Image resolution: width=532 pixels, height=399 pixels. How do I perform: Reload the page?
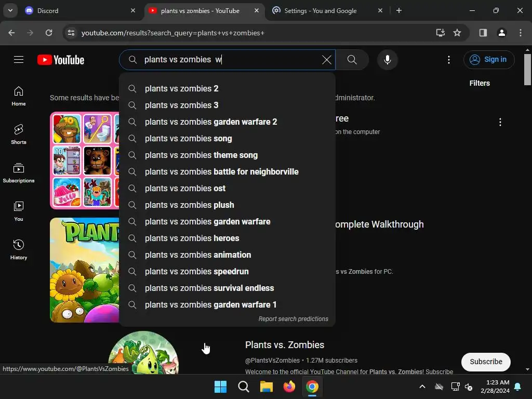[49, 33]
